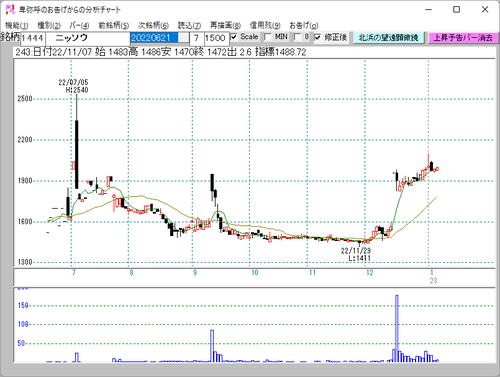Screen dimensions: 500x377
Task: Click month 7 on the time axis
Action: pos(74,273)
